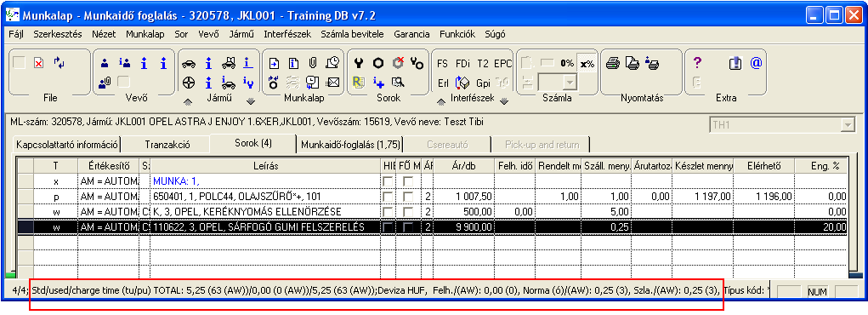Click the FS interface button

(x=442, y=64)
